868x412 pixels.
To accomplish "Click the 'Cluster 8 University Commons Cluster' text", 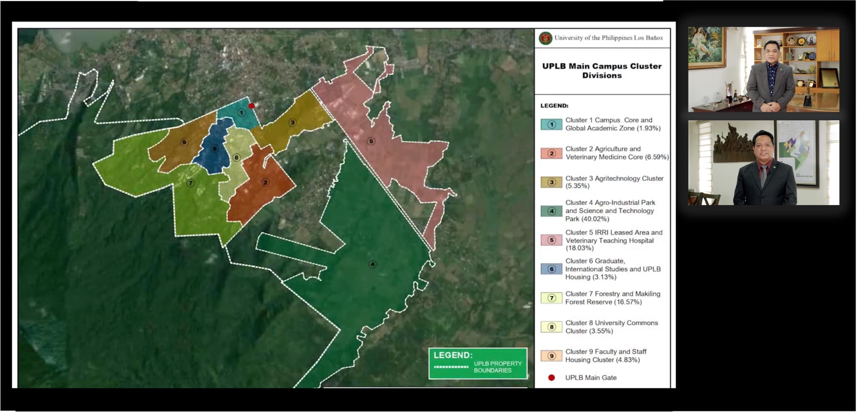I will (612, 327).
